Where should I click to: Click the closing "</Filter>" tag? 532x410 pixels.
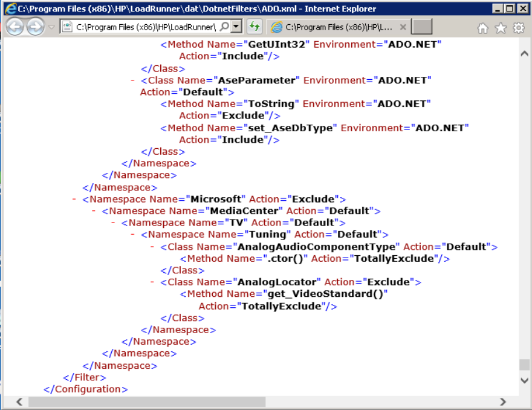(85, 377)
